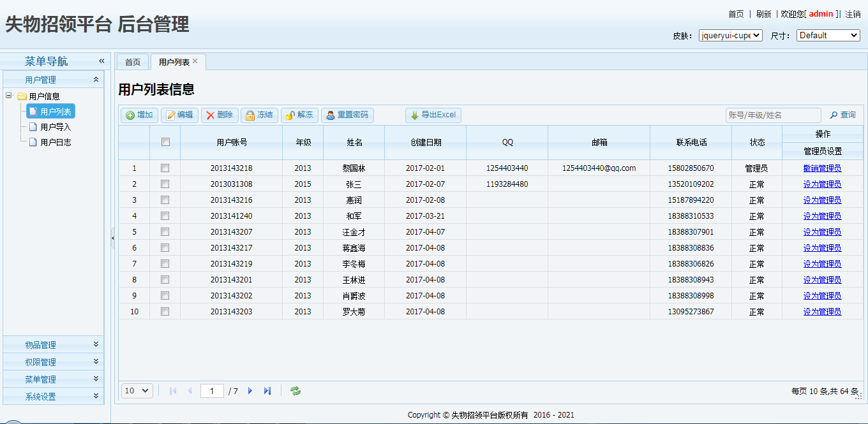Click the Reset Password (重置密码) icon
Viewport: 868px width, 424px height.
click(331, 115)
